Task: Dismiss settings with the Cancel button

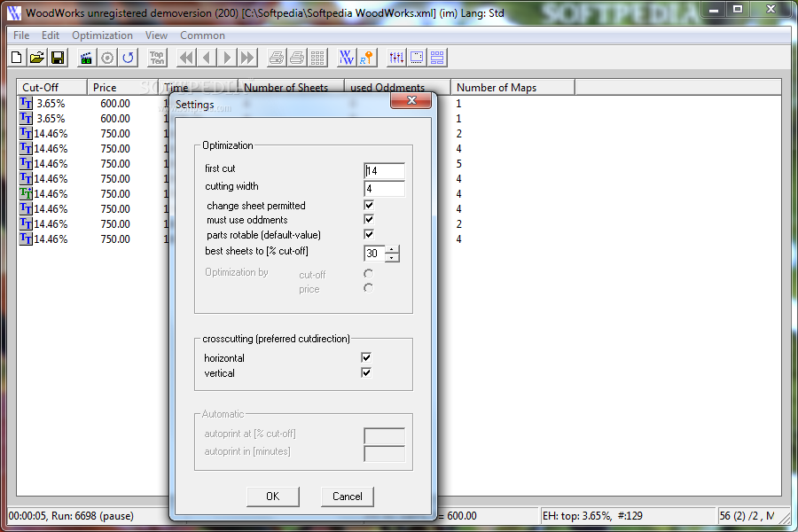Action: 347,497
